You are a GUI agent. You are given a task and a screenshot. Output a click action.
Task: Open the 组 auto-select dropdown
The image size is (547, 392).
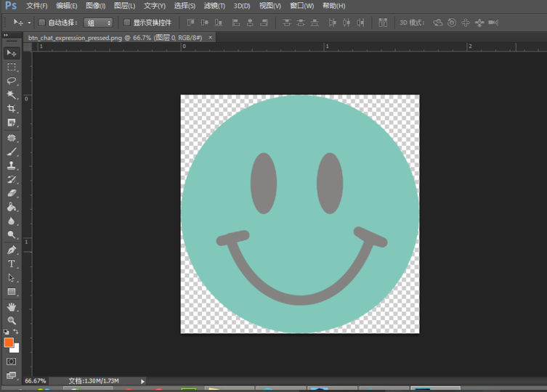click(98, 23)
